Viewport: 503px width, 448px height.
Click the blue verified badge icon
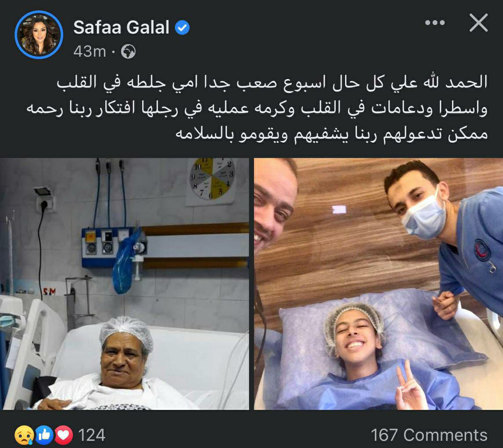(x=182, y=28)
